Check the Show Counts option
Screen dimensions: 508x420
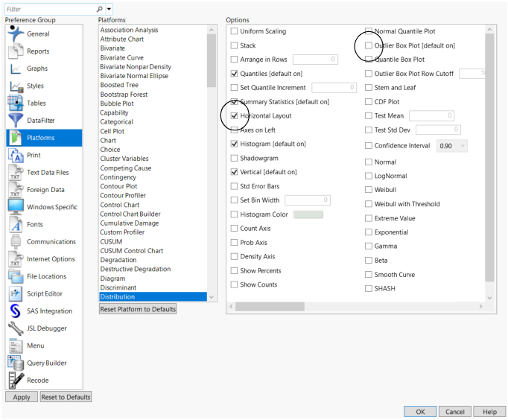tap(234, 284)
